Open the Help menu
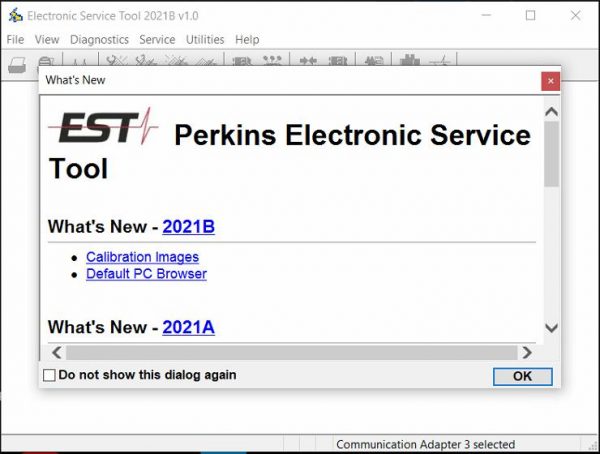Viewport: 600px width, 454px height. coord(247,40)
